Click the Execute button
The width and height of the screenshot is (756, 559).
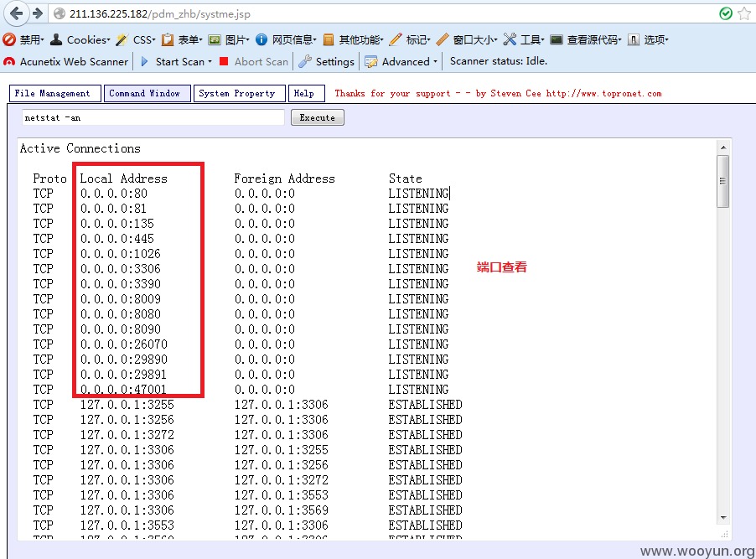(318, 117)
